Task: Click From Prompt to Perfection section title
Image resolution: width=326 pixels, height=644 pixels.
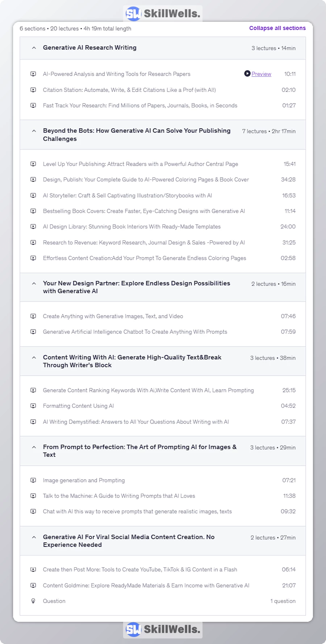Action: [x=140, y=451]
